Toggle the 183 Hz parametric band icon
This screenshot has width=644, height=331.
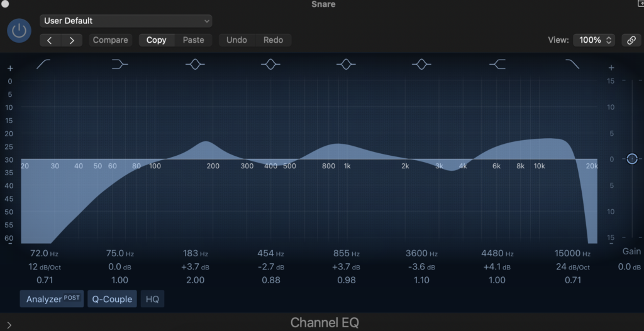point(195,64)
